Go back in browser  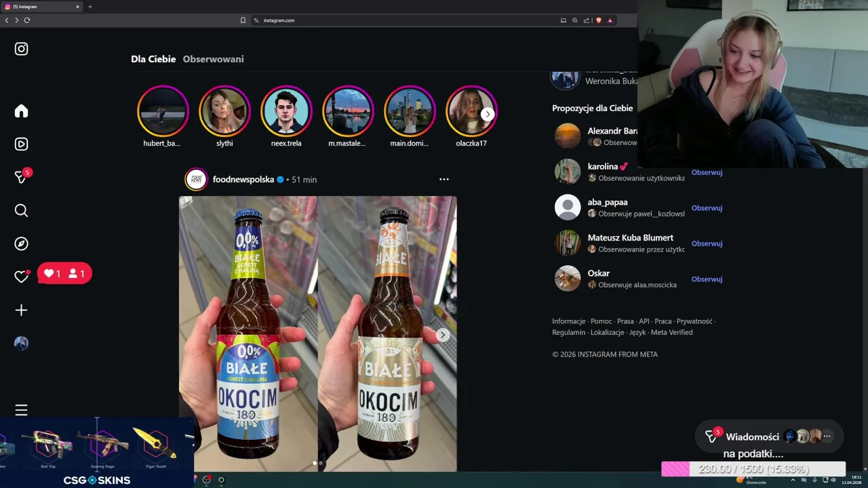click(7, 20)
